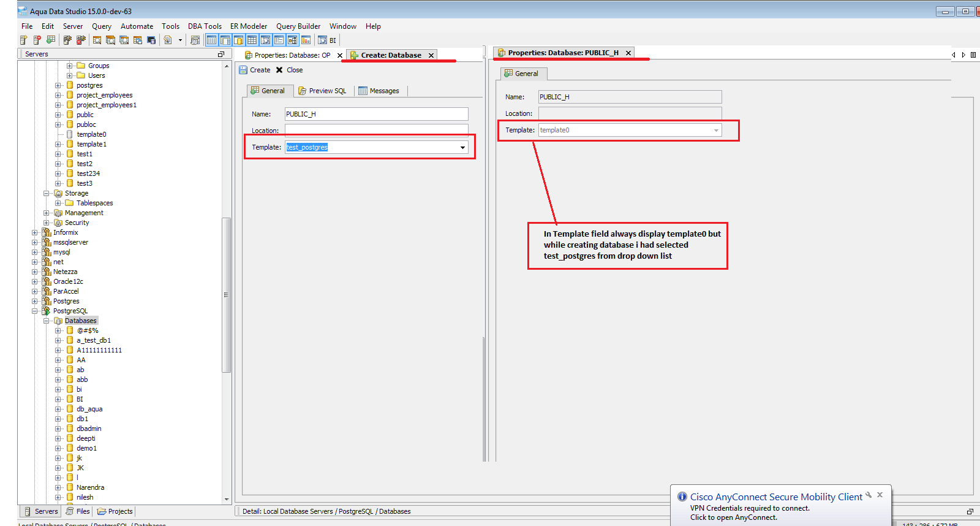The width and height of the screenshot is (980, 526).
Task: Close the Properties: Database: OP tab
Action: (340, 55)
